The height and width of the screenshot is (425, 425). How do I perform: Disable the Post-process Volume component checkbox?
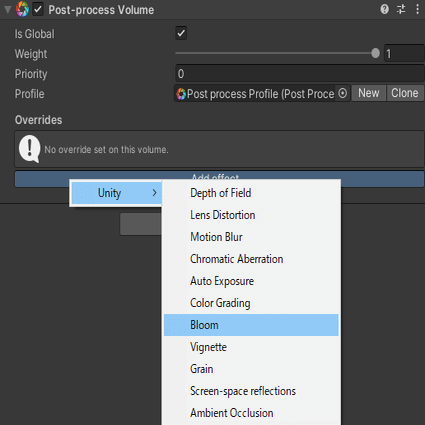click(38, 9)
